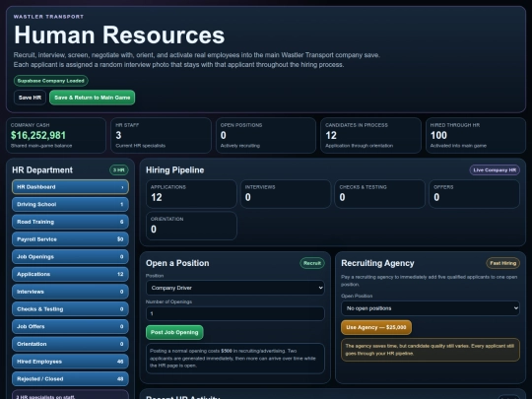
Task: Click the Human Resources heading
Action: tap(119, 35)
